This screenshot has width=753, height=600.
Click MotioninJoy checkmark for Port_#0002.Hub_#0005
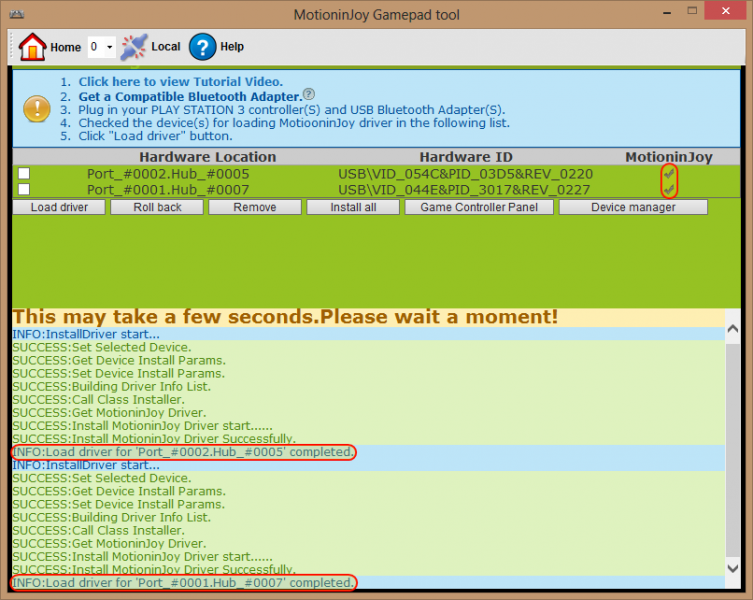(x=669, y=173)
